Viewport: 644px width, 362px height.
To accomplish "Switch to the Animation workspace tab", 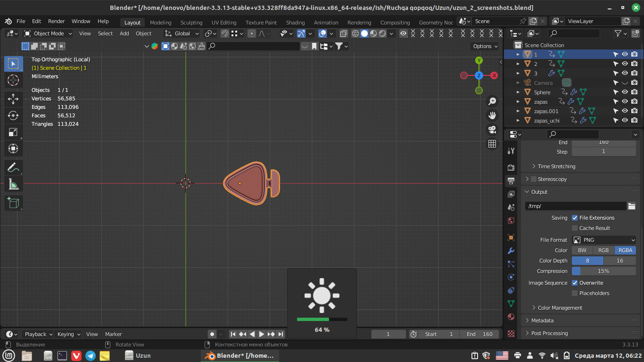I will point(326,23).
